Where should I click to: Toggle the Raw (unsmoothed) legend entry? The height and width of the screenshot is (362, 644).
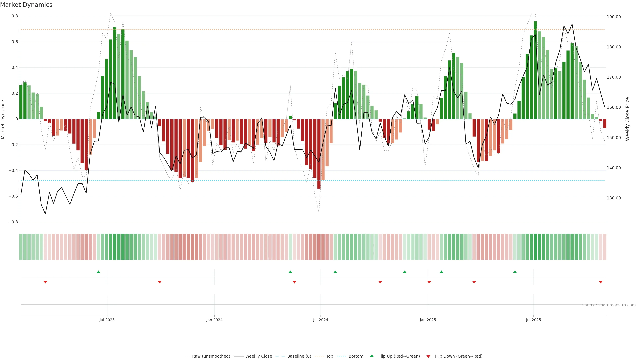[211, 356]
